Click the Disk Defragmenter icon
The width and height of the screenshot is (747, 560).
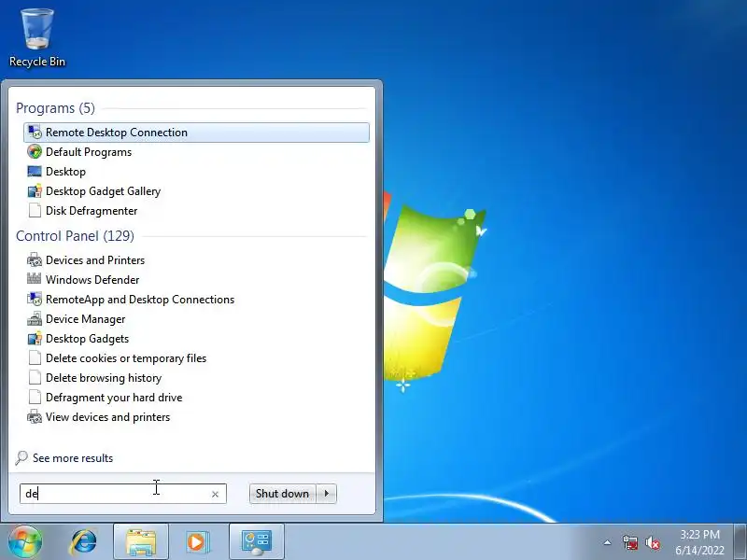[35, 211]
